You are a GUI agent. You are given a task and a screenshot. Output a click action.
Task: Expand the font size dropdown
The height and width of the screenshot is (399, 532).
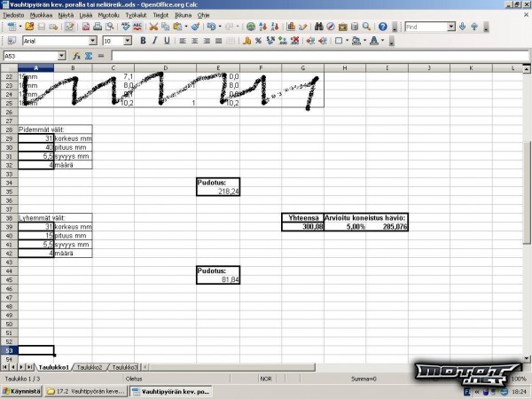(x=128, y=41)
